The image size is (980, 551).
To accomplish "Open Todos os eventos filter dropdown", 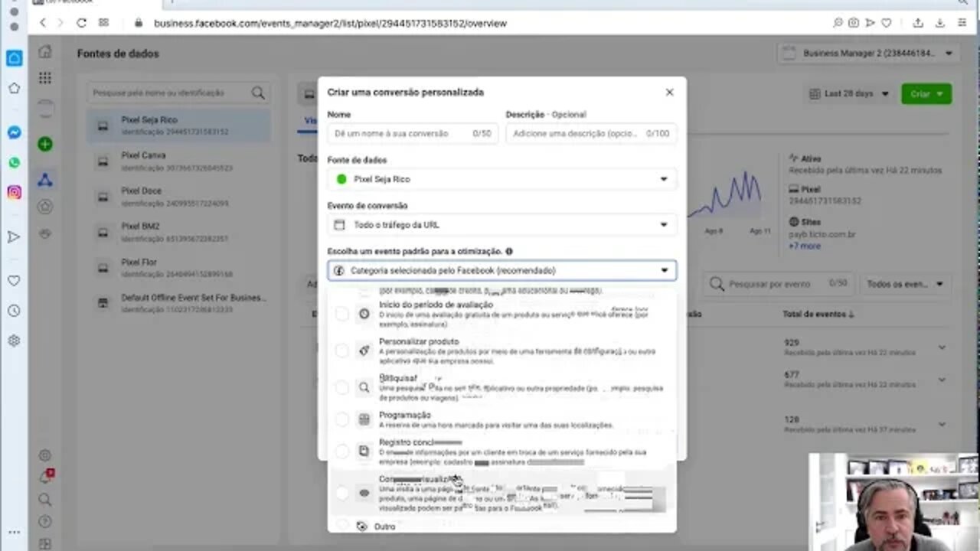I will tap(906, 284).
